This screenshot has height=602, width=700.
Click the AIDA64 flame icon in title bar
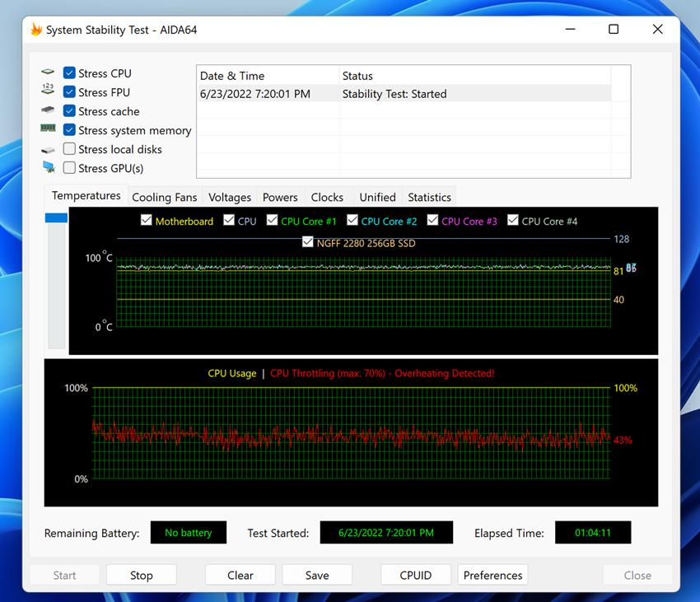(36, 30)
